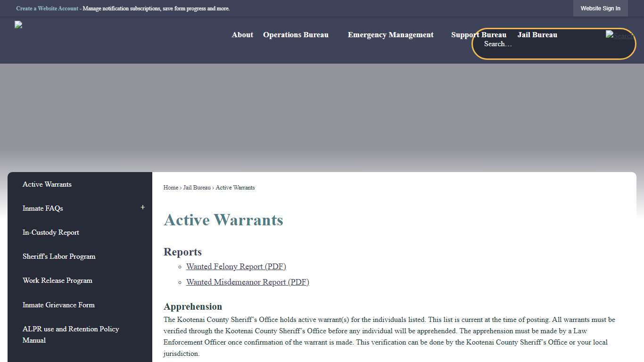
Task: Open the In-Custody Report page
Action: pos(50,232)
